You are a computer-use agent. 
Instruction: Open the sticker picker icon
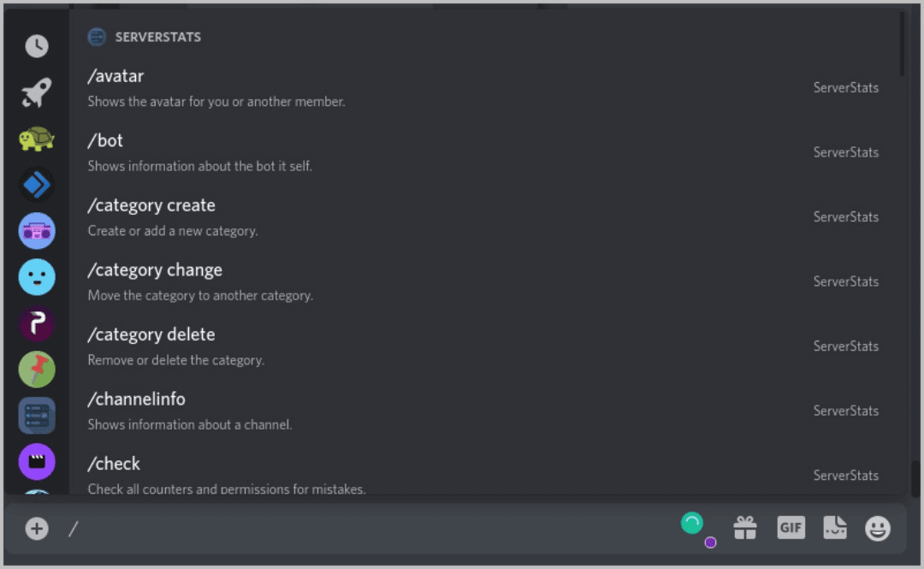tap(835, 528)
